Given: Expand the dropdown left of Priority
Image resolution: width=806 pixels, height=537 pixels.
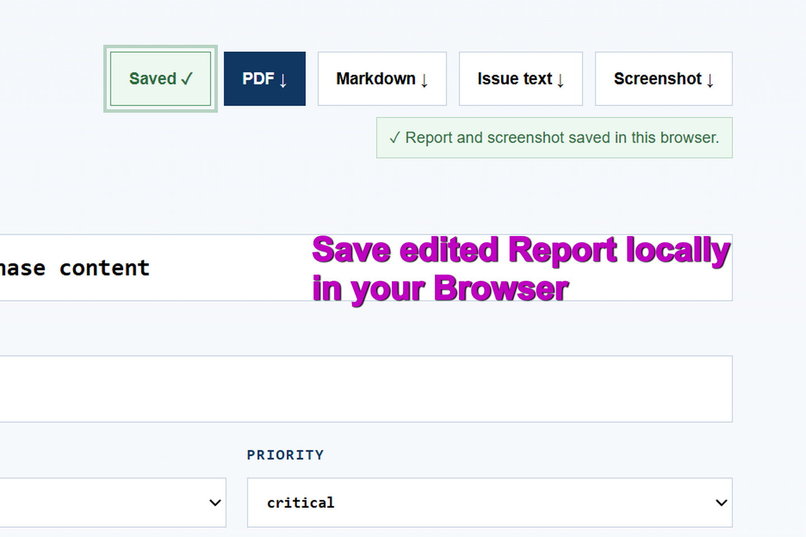Looking at the screenshot, I should [x=113, y=503].
